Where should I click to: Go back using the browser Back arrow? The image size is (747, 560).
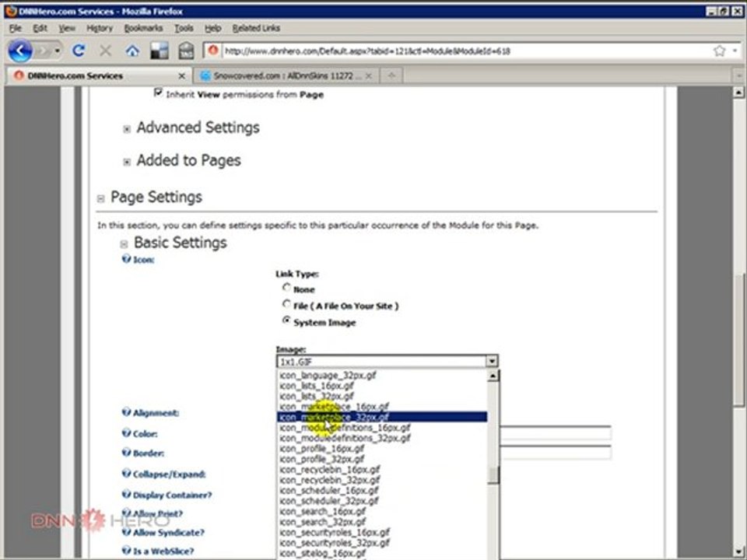pyautogui.click(x=20, y=51)
